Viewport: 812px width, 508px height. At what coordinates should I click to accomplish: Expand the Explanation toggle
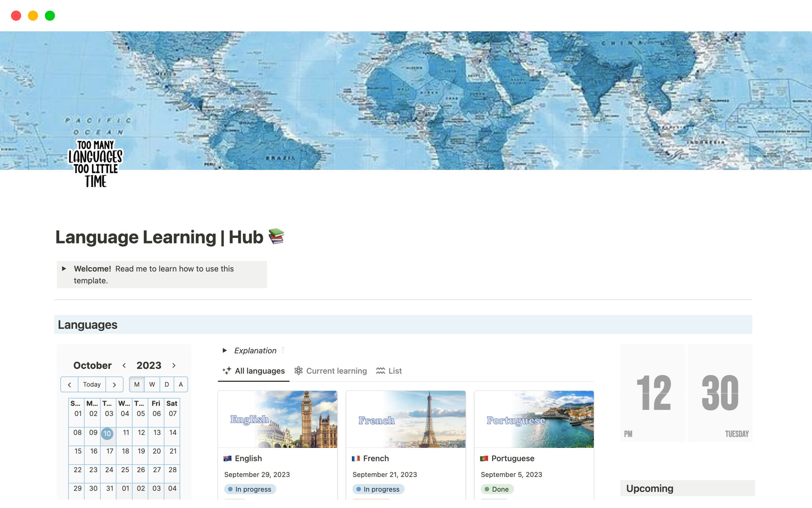point(225,350)
